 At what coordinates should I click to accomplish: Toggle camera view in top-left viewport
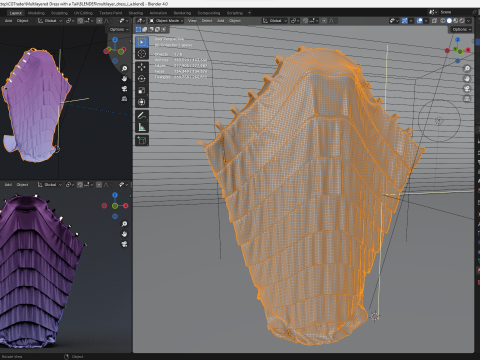click(x=124, y=89)
